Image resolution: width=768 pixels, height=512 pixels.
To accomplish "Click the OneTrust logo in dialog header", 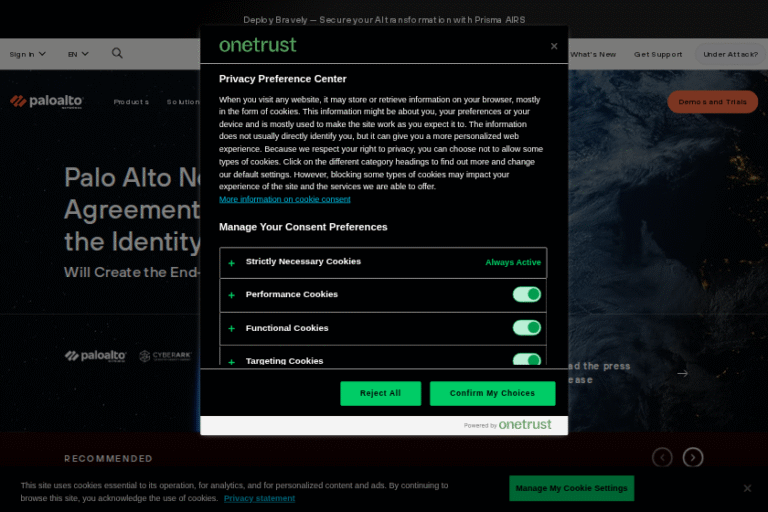I will (258, 45).
